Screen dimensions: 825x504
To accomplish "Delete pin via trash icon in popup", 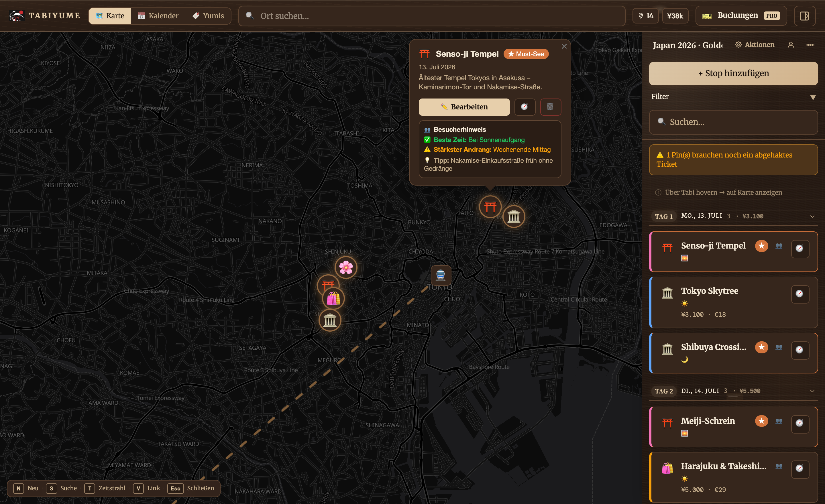I will [x=551, y=107].
